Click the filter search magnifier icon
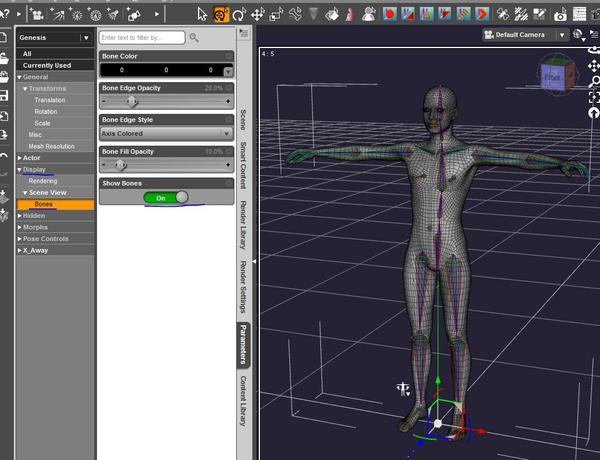 point(194,38)
